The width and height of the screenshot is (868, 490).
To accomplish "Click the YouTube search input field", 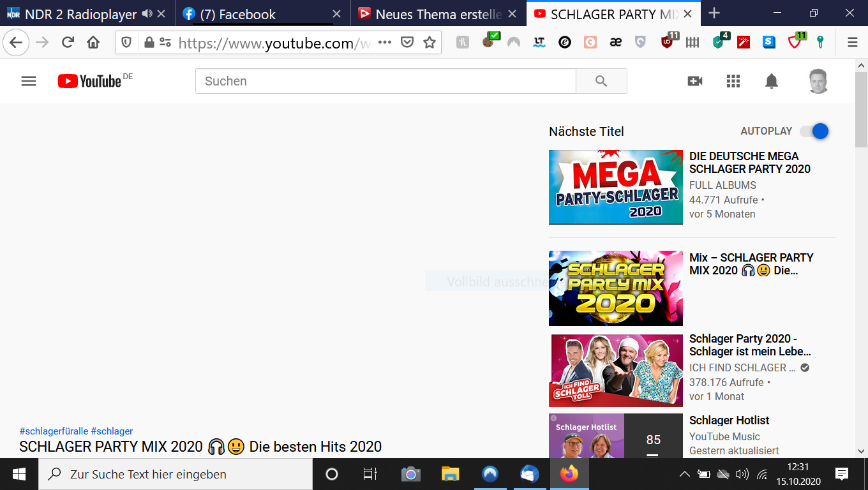I will [x=385, y=81].
